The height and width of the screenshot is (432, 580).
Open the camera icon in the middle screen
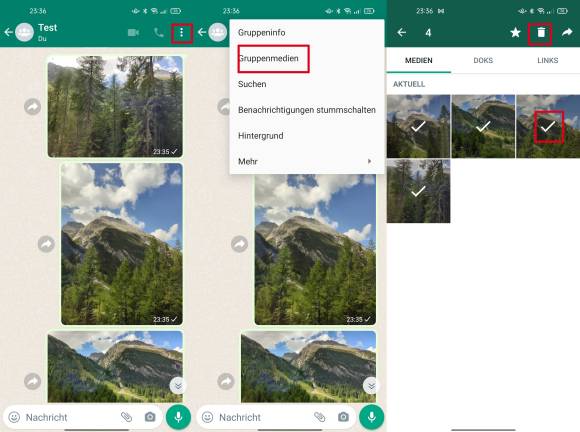click(x=343, y=417)
